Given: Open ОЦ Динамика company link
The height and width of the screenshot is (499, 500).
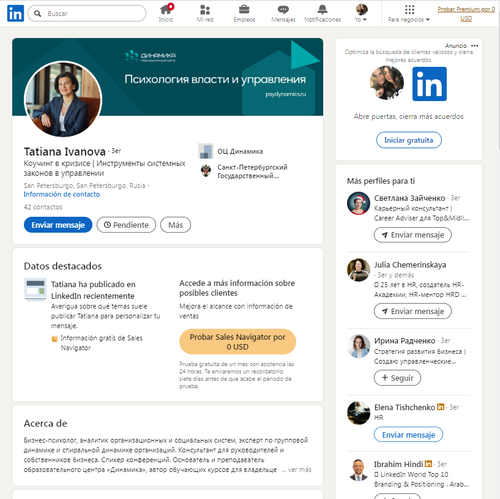Looking at the screenshot, I should (x=240, y=151).
